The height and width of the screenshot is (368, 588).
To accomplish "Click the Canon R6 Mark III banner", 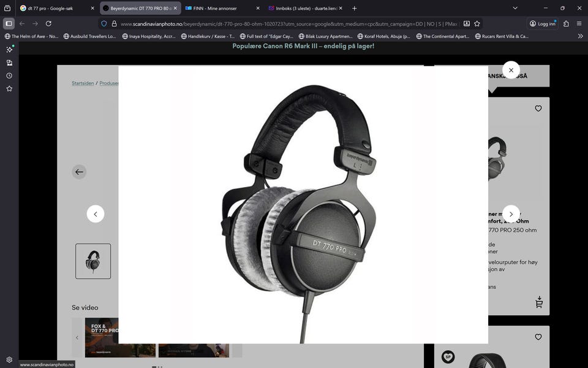I will 303,46.
